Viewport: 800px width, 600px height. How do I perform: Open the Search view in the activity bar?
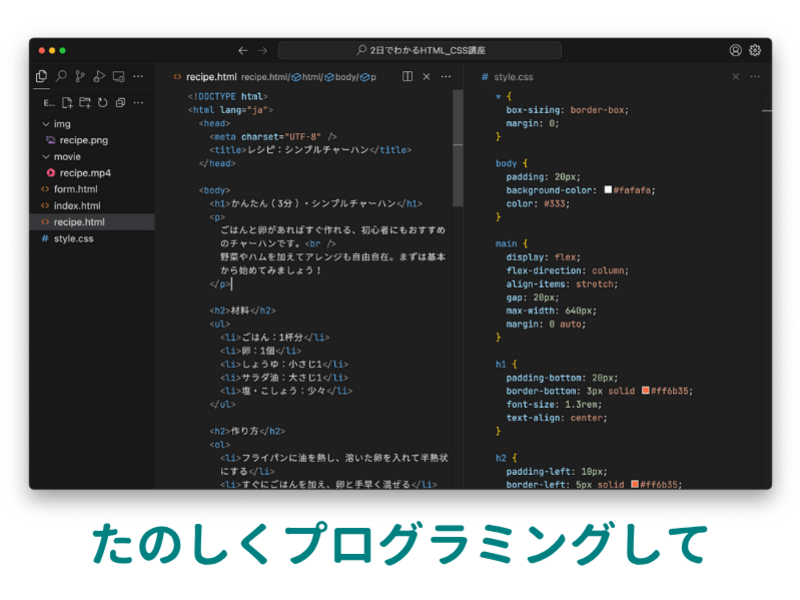point(63,75)
